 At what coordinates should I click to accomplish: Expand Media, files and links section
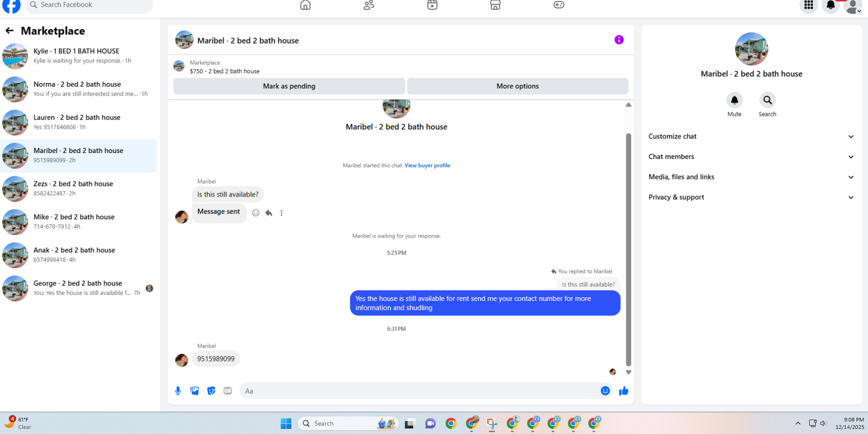[751, 177]
